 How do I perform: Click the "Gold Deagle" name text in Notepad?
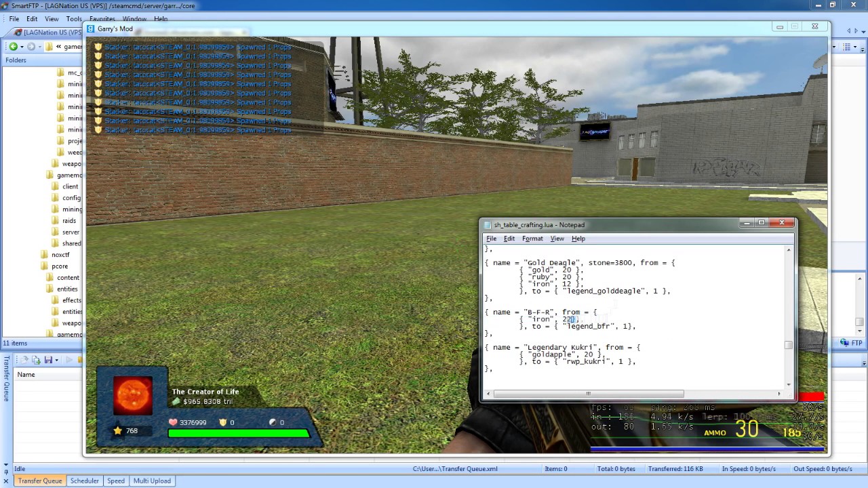(x=552, y=263)
